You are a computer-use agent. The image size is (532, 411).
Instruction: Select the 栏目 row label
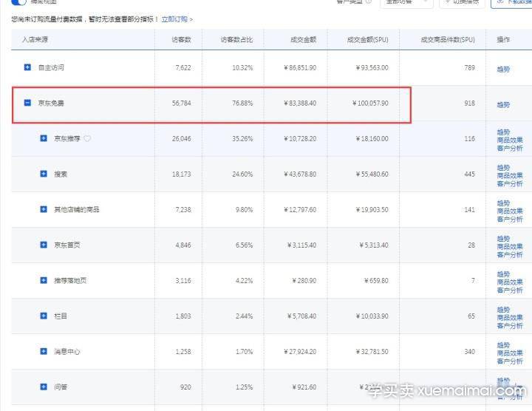[x=61, y=316]
